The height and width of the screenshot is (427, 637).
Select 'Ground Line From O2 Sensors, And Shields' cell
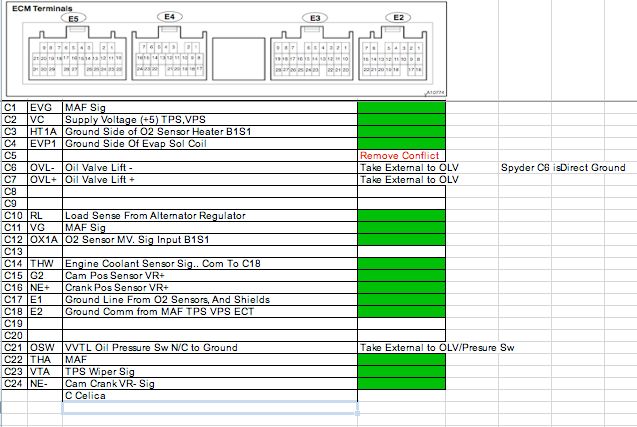tap(210, 299)
